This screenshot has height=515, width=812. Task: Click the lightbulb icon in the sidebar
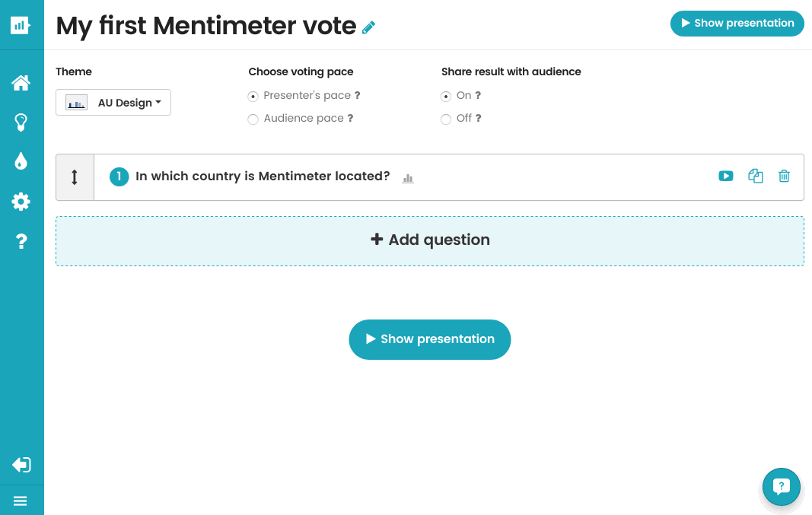point(21,122)
